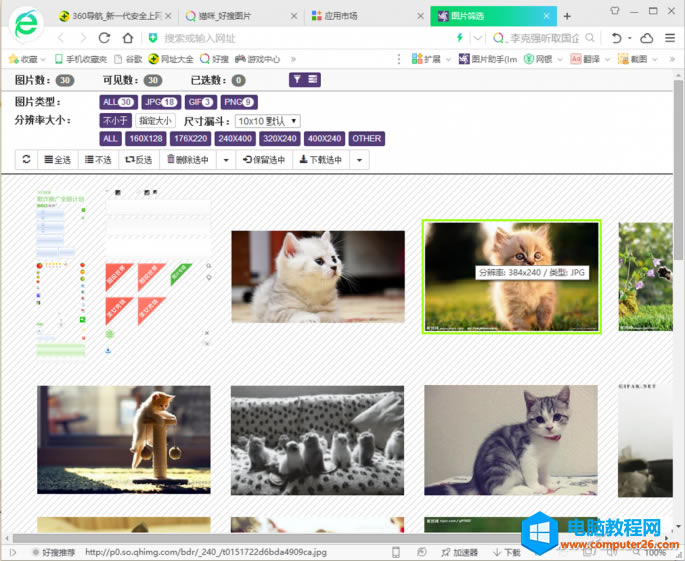Viewport: 685px width, 561px height.
Task: Click the 全选 select all button
Action: point(57,160)
